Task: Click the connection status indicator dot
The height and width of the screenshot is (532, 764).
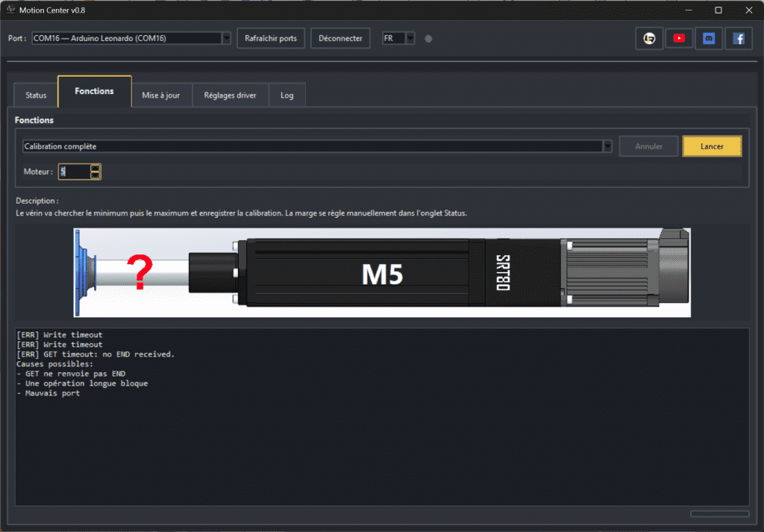Action: [428, 39]
